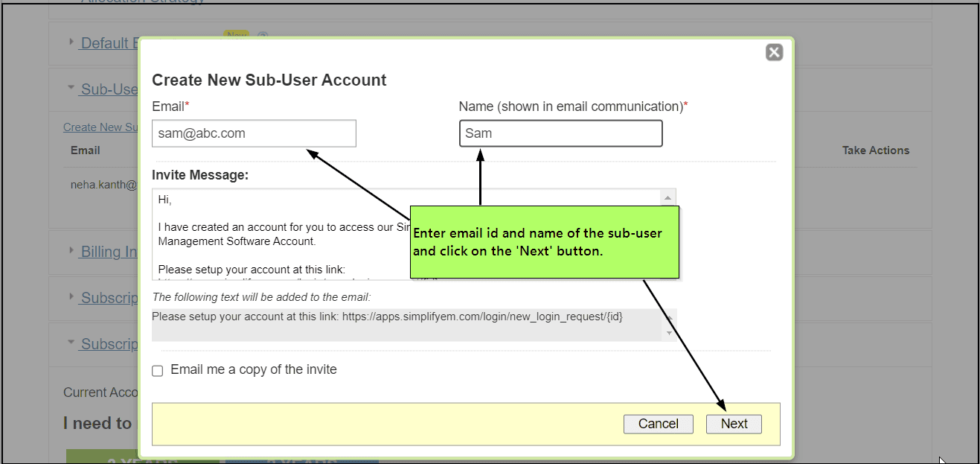The height and width of the screenshot is (464, 980).
Task: Click scroll-up arrow in Invite Message box
Action: 667,198
